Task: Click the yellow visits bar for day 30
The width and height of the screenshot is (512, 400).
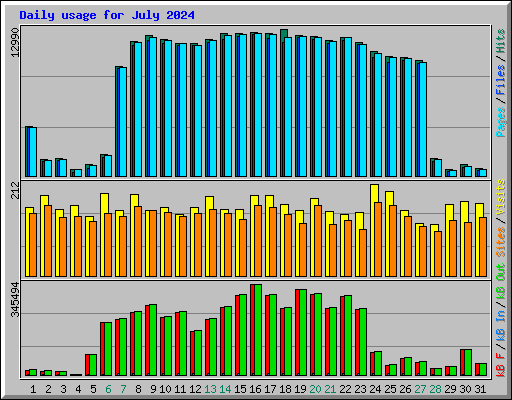Action: coord(464,239)
